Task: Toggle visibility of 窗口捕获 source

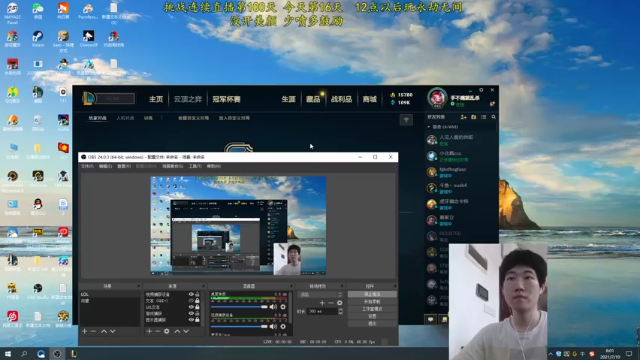Action: (x=191, y=313)
